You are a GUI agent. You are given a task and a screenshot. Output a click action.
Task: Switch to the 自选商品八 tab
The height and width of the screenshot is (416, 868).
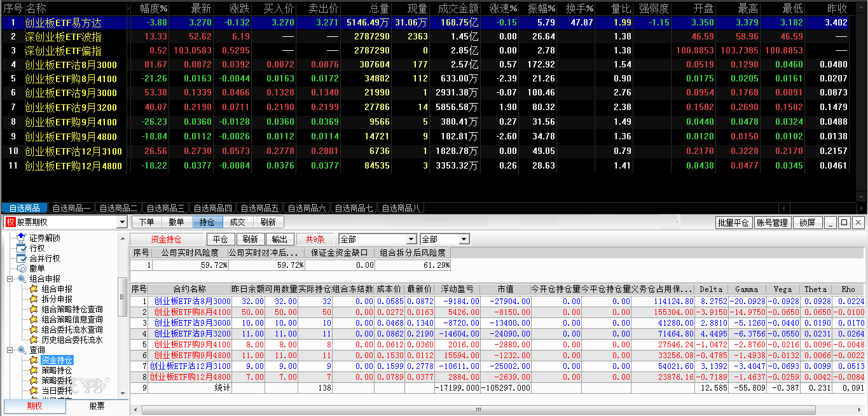(401, 208)
